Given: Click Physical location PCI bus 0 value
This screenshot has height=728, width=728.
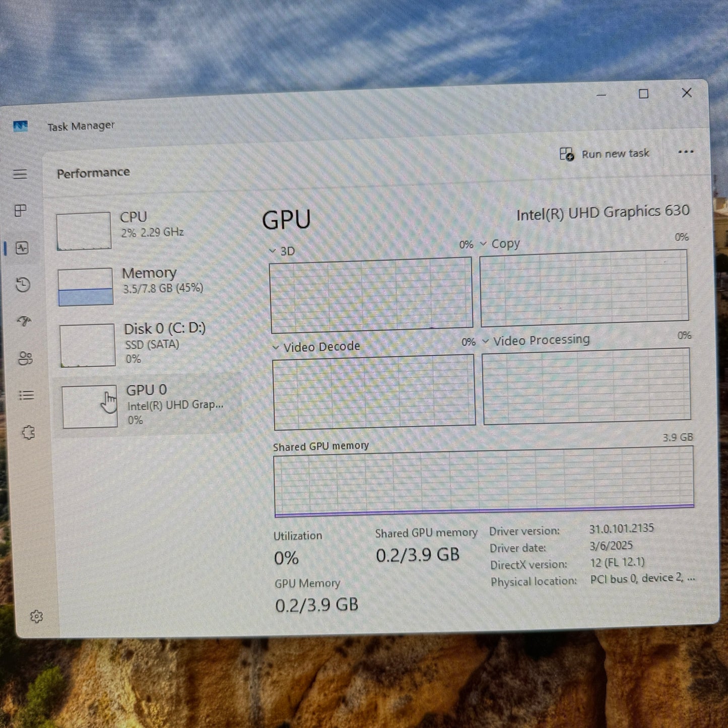Looking at the screenshot, I should coord(642,578).
